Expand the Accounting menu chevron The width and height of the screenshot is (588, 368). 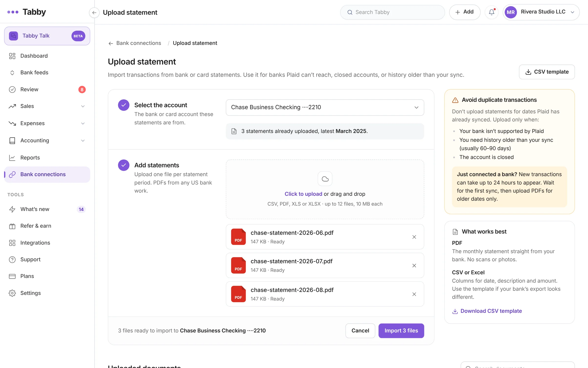[83, 141]
